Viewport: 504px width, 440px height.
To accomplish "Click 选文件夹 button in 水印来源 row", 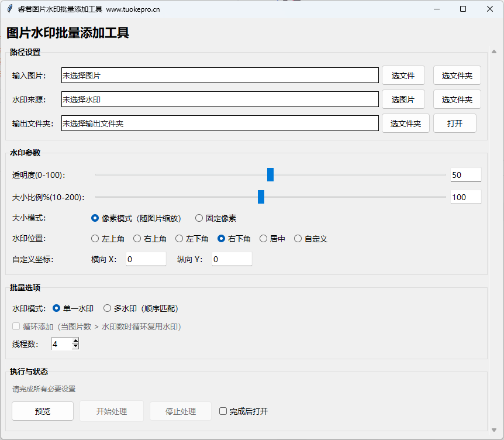I will [457, 99].
